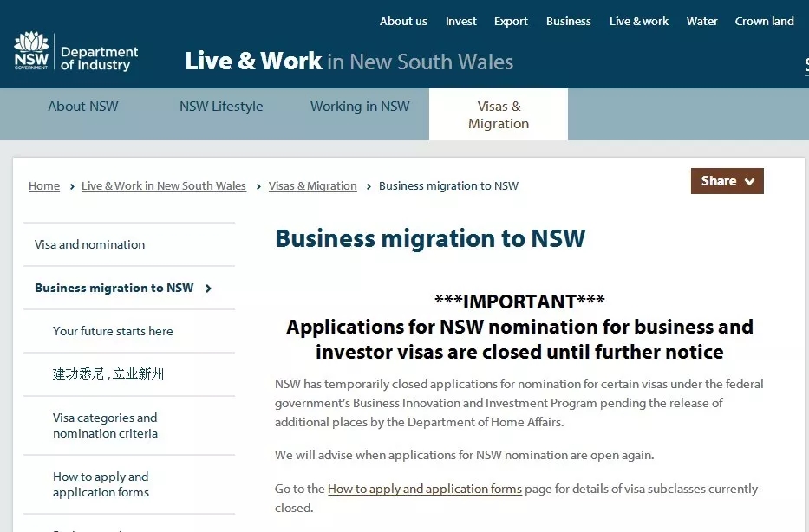Open Live & Work in New South Wales breadcrumb
809x532 pixels.
pos(164,186)
